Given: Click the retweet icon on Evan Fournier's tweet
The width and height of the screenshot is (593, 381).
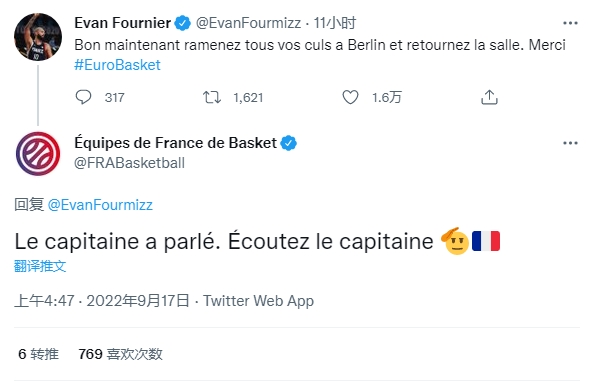Looking at the screenshot, I should 212,97.
